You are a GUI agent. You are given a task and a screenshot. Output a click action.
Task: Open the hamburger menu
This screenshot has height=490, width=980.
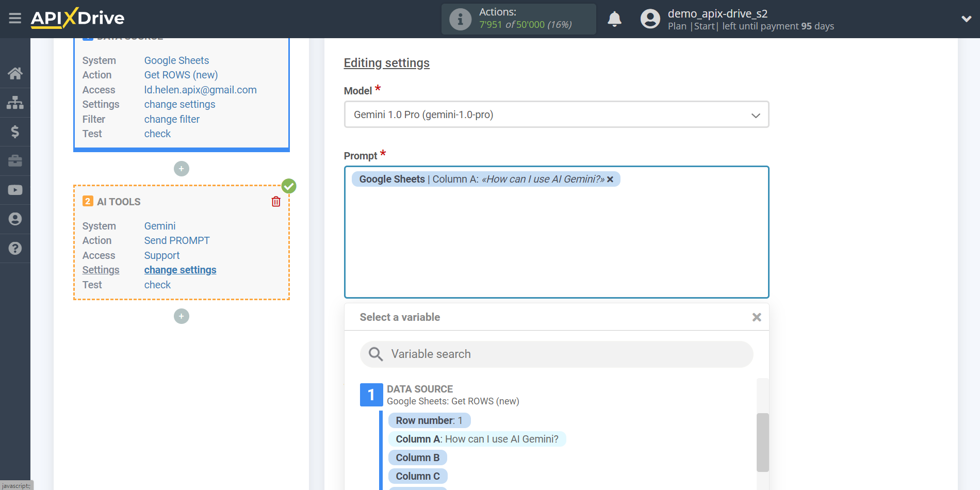click(15, 19)
